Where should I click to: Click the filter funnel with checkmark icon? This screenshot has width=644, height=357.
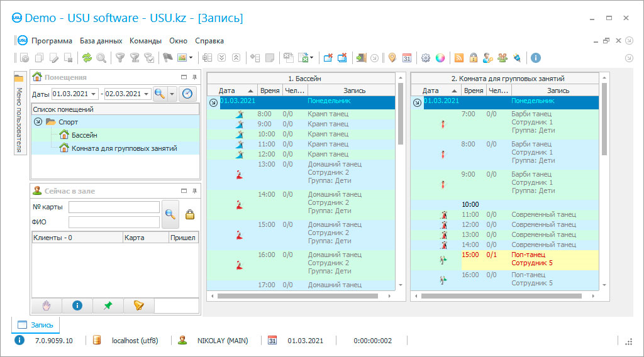pos(150,58)
